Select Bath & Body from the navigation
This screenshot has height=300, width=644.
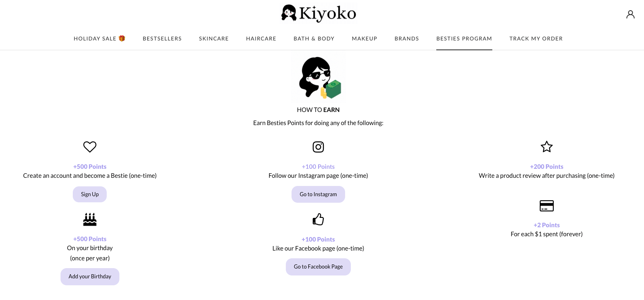314,38
